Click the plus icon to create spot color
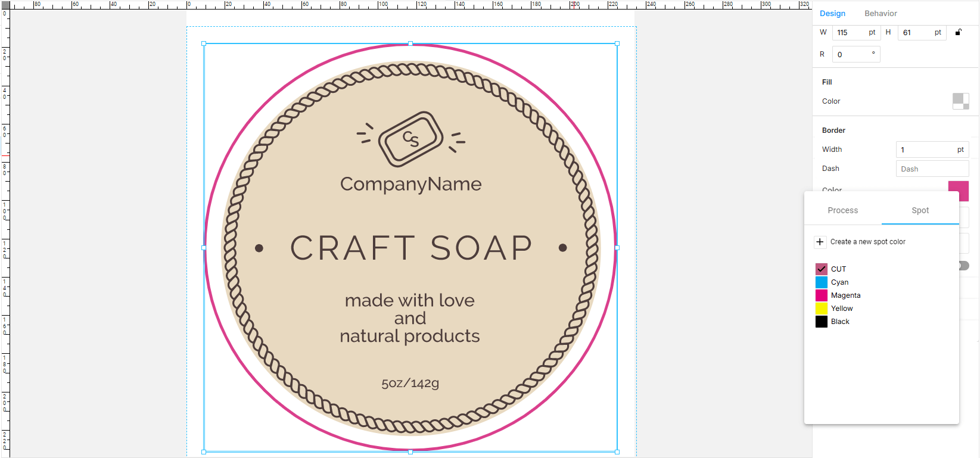This screenshot has width=980, height=458. [x=820, y=242]
